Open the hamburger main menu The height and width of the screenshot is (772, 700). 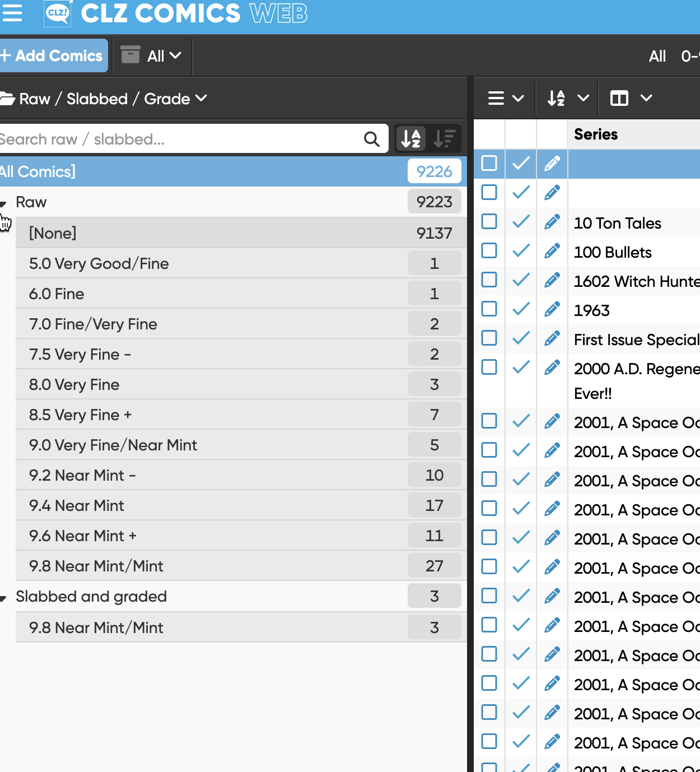coord(12,13)
